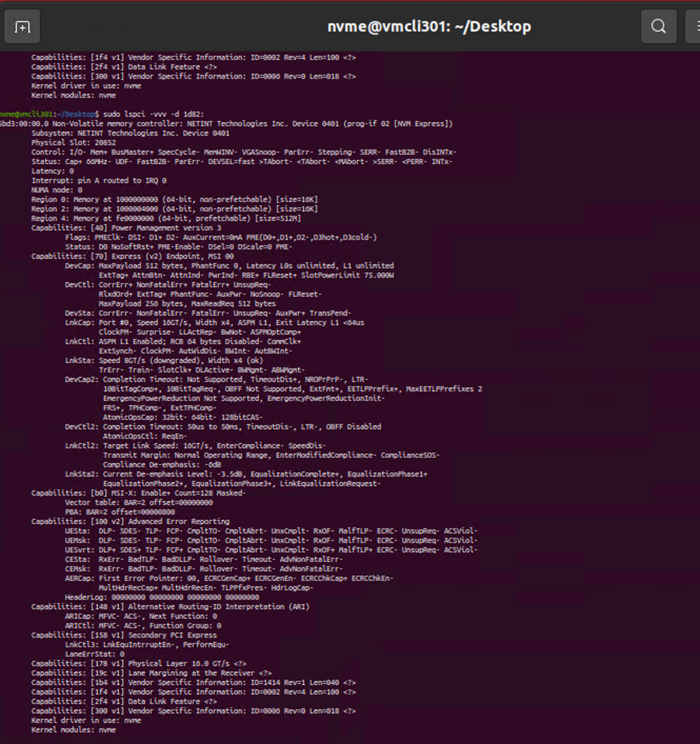
Task: Click the 'Vector table: BAR=2' line
Action: click(139, 504)
